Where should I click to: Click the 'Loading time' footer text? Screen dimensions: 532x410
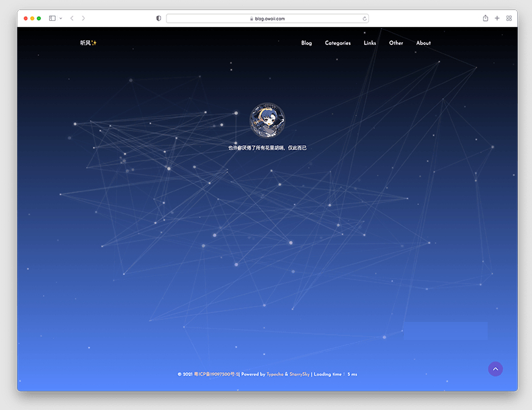point(335,374)
